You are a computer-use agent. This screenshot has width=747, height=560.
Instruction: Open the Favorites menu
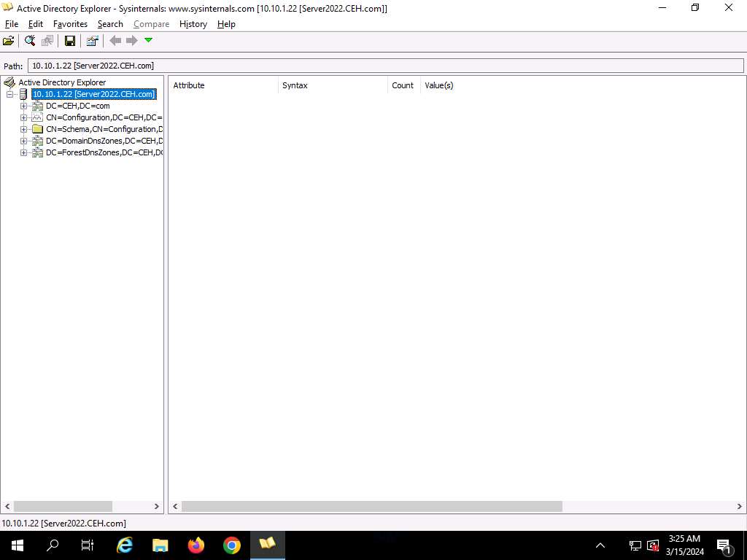[x=70, y=24]
